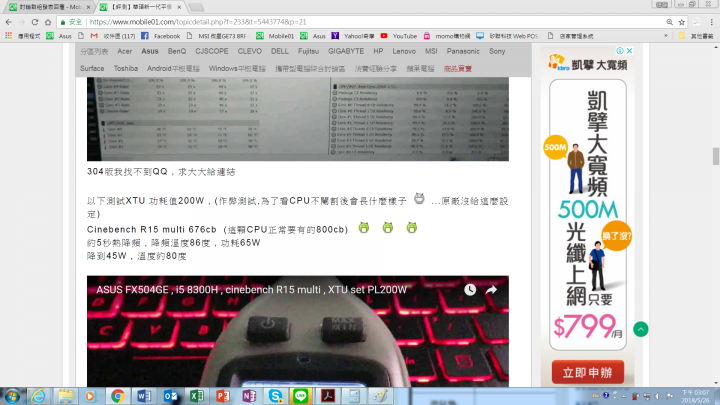Select DELL in forum brand navigation
Screen dimensions: 720x405
point(280,51)
